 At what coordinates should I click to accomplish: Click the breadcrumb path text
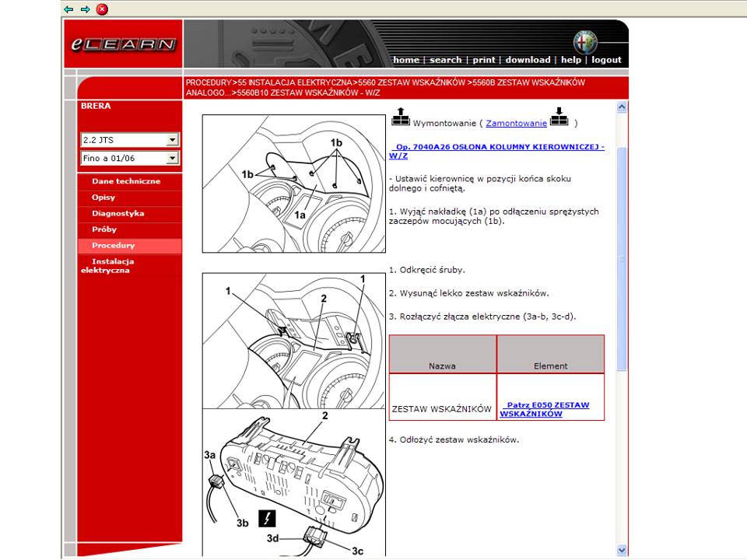(x=385, y=88)
